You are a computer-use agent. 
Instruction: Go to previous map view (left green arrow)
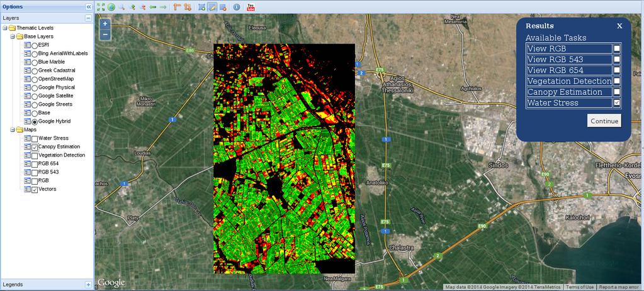(x=153, y=7)
